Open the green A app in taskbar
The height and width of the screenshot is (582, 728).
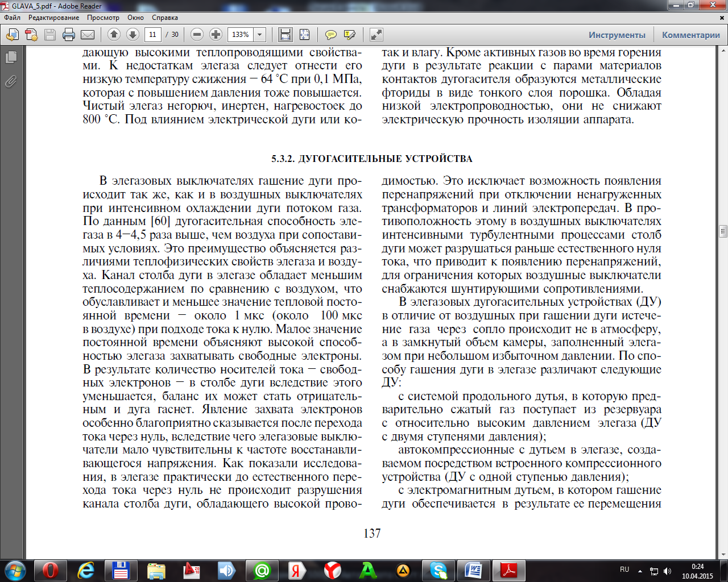pos(367,571)
